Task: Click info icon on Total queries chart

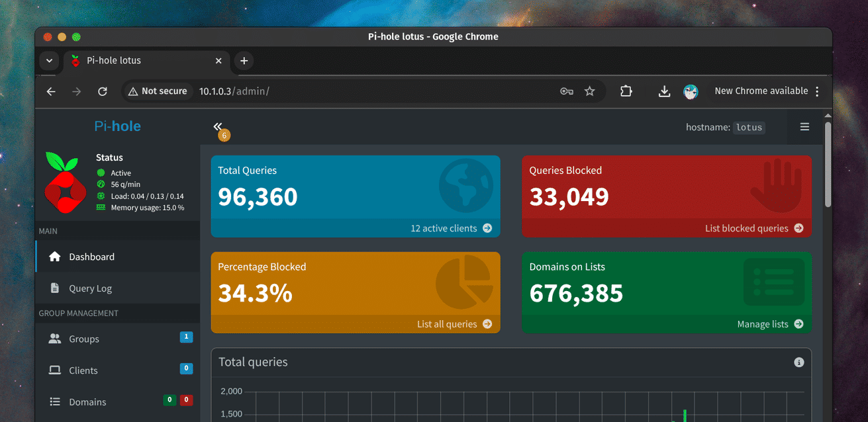Action: [798, 362]
